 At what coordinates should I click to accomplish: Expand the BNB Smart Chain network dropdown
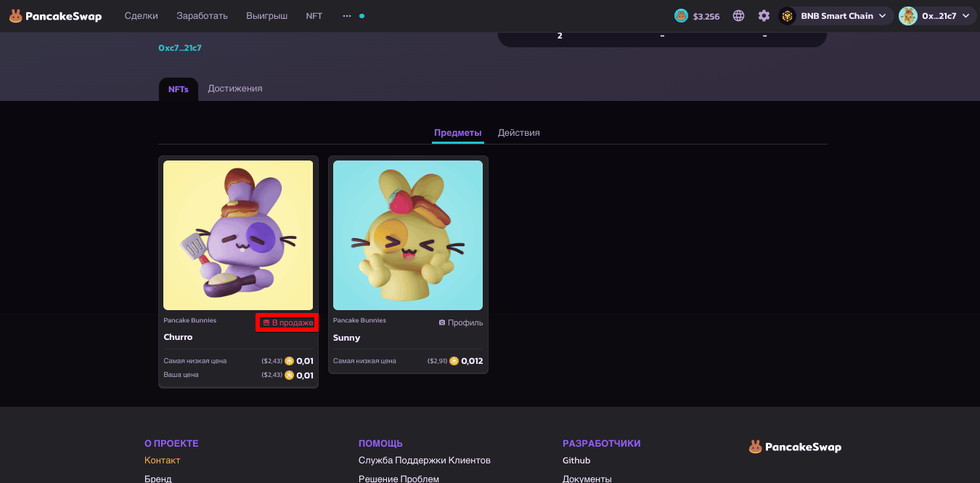(x=883, y=16)
